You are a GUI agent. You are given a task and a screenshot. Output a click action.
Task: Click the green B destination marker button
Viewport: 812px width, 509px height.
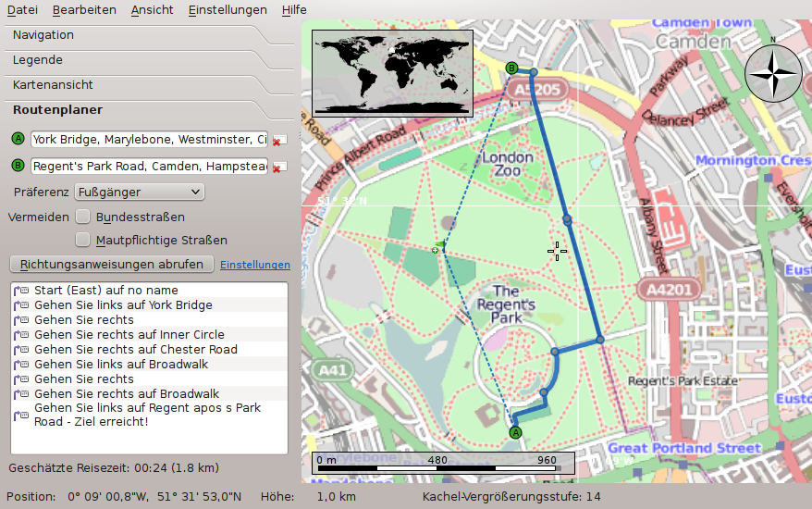(18, 166)
